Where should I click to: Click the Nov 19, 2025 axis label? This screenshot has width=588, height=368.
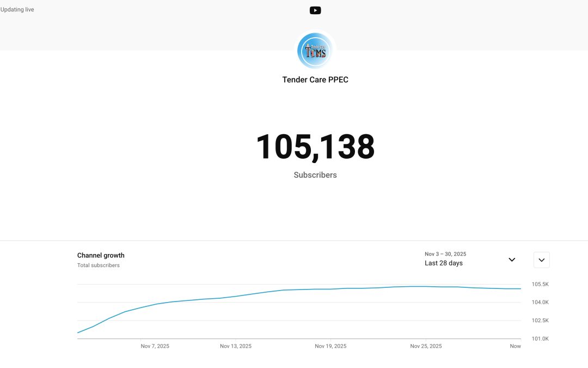(x=330, y=346)
